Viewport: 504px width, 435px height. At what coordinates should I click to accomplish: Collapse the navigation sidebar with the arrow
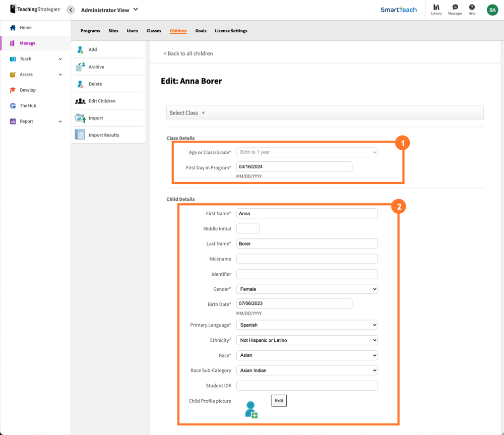click(70, 9)
